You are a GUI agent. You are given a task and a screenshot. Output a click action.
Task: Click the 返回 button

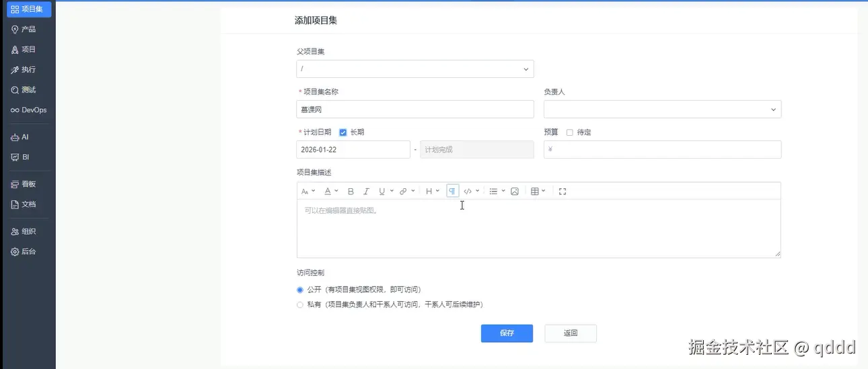point(571,333)
